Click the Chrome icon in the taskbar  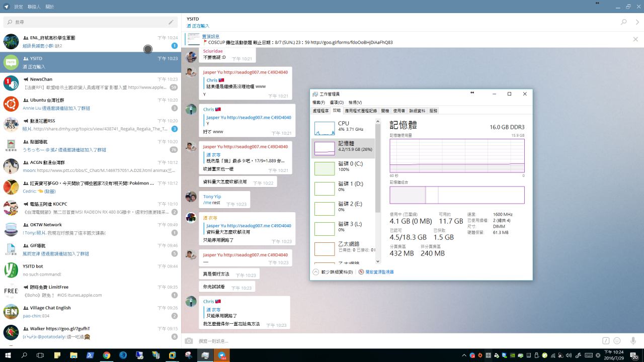coord(106,355)
